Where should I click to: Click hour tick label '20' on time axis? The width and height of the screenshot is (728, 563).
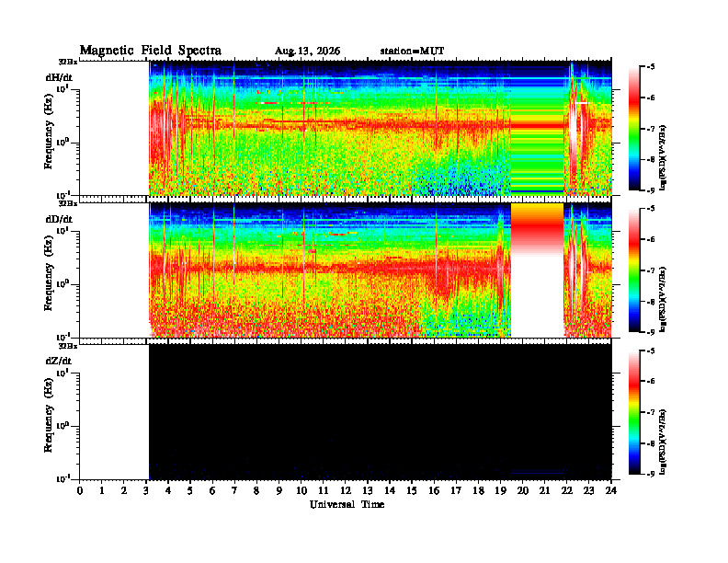point(523,491)
